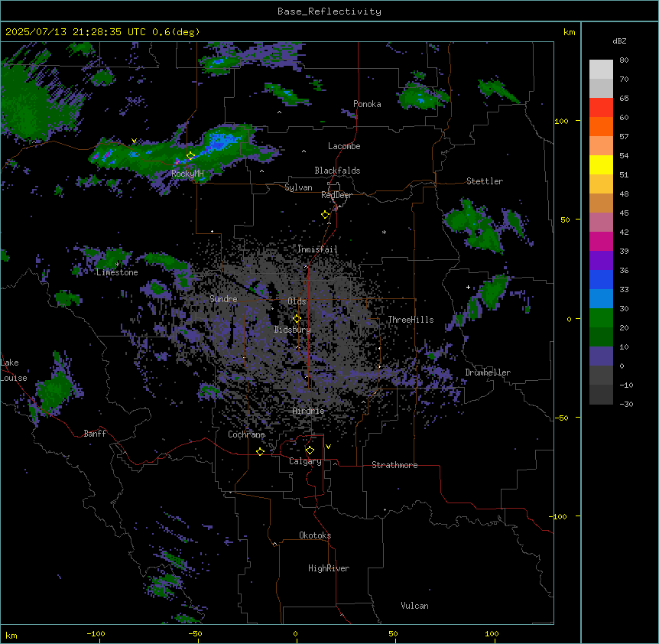Click the red swatch in the dBZ legend

[601, 108]
